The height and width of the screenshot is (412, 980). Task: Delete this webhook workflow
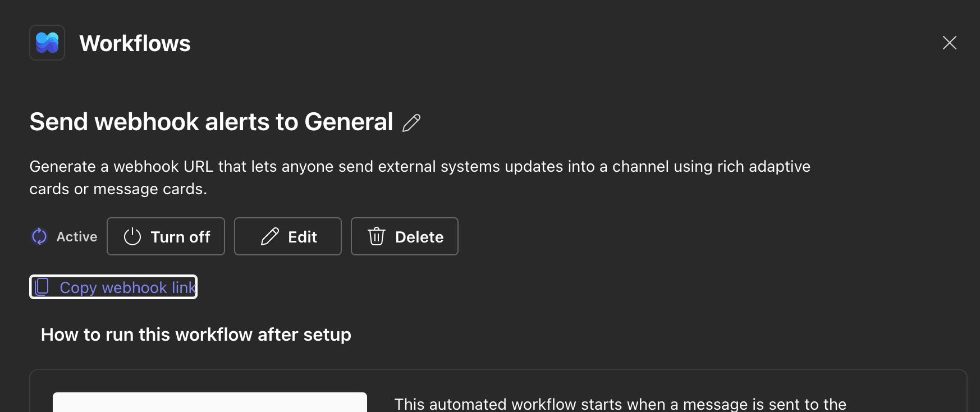pyautogui.click(x=404, y=236)
